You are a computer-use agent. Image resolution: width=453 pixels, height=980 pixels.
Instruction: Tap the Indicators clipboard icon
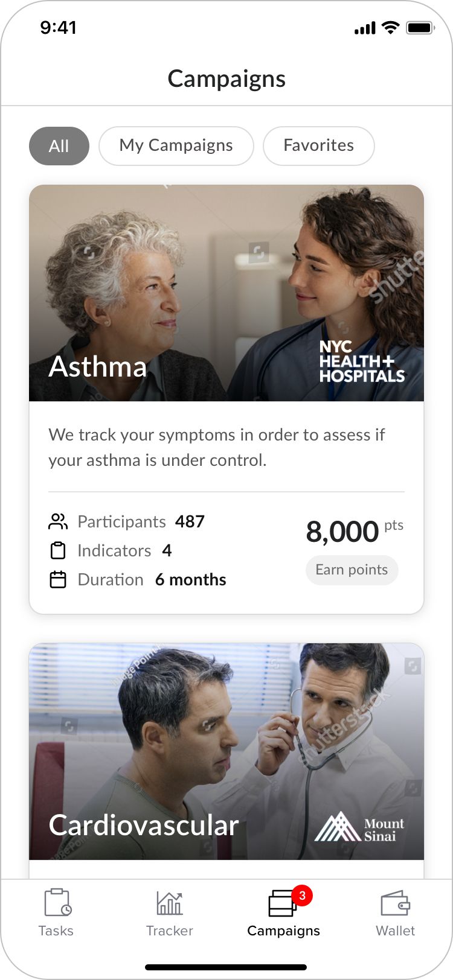(x=57, y=550)
